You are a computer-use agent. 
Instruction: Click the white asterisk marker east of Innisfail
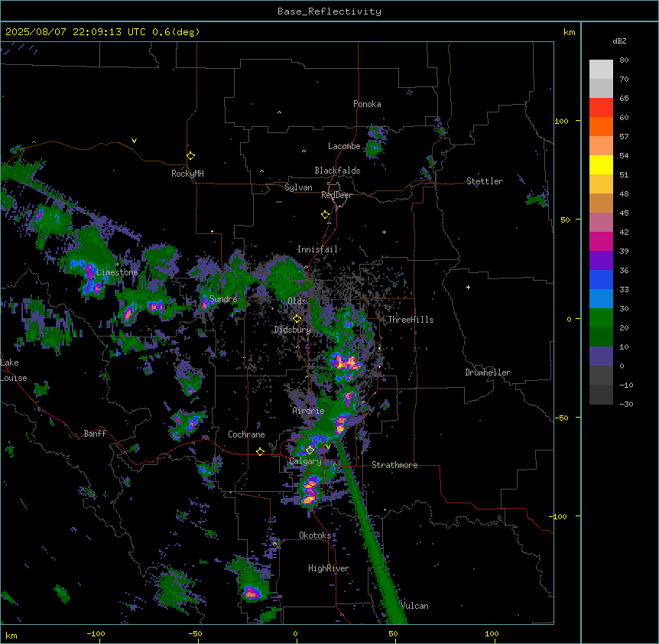[384, 232]
